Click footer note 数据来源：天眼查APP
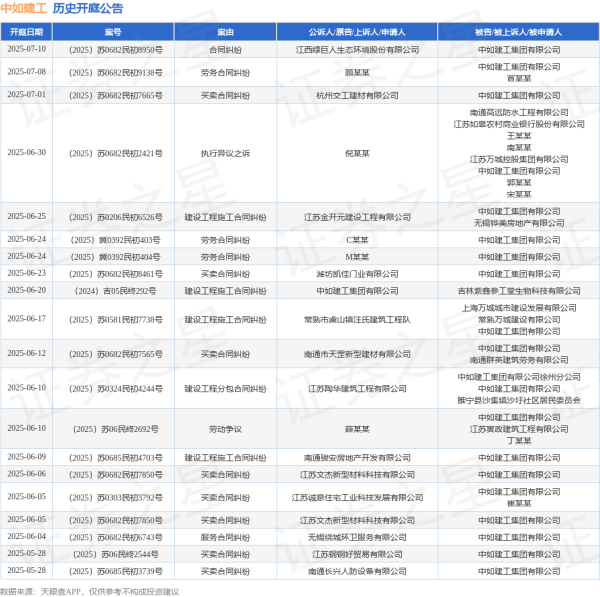This screenshot has height=597, width=600. pyautogui.click(x=41, y=592)
